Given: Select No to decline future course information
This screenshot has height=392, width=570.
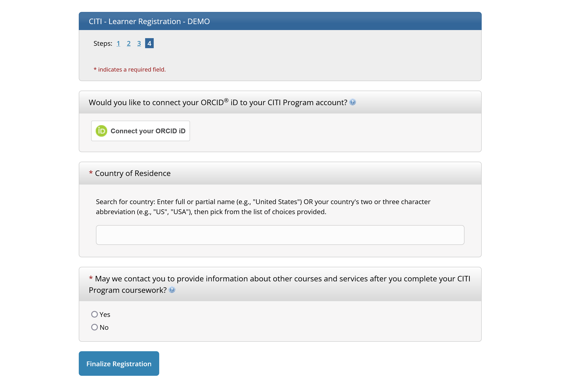Looking at the screenshot, I should pyautogui.click(x=94, y=327).
